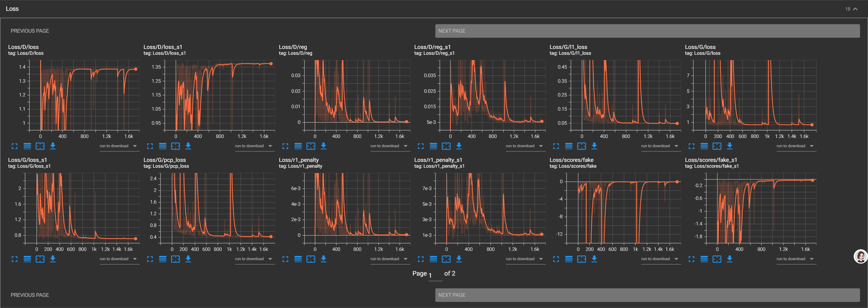Fit domain to data on Loss/G/loss_s1 chart
Viewport: 868px width, 308px height.
point(40,259)
